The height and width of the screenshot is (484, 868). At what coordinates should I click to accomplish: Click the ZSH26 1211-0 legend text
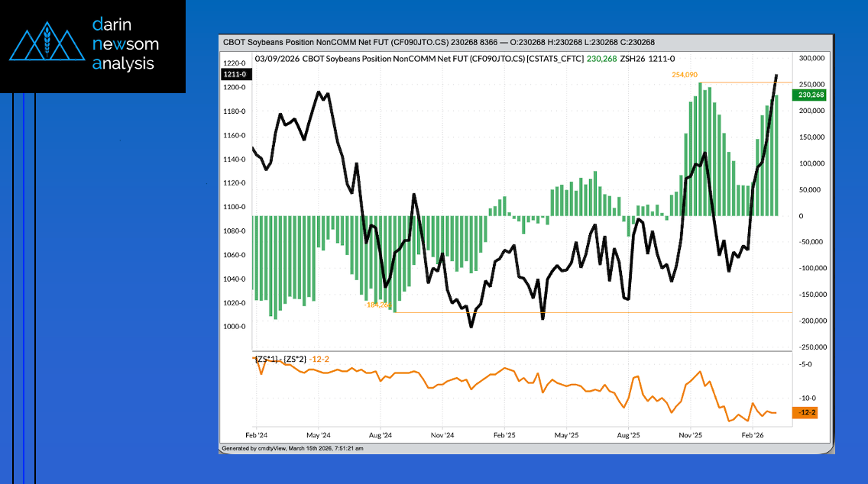click(x=648, y=58)
